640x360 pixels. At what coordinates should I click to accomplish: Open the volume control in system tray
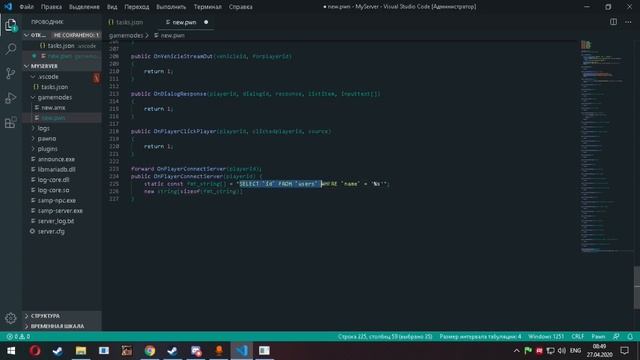point(562,351)
